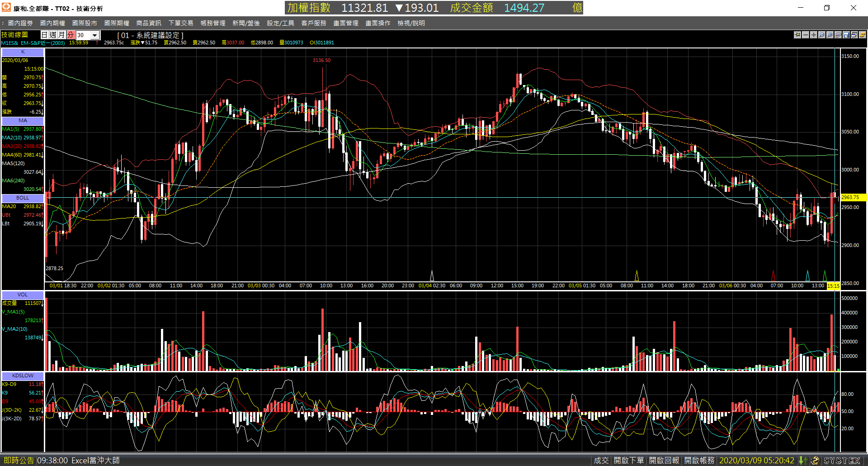Click the cyan triangle marker near 10:00

point(807,276)
